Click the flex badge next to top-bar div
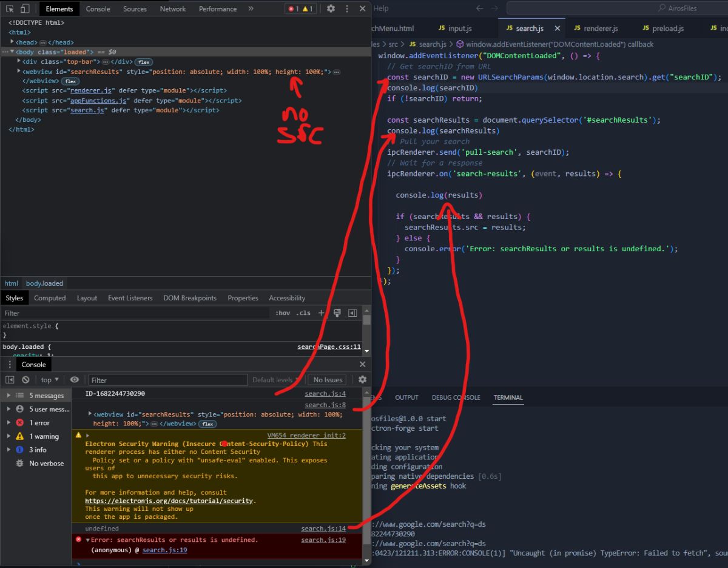The image size is (728, 568). tap(144, 62)
